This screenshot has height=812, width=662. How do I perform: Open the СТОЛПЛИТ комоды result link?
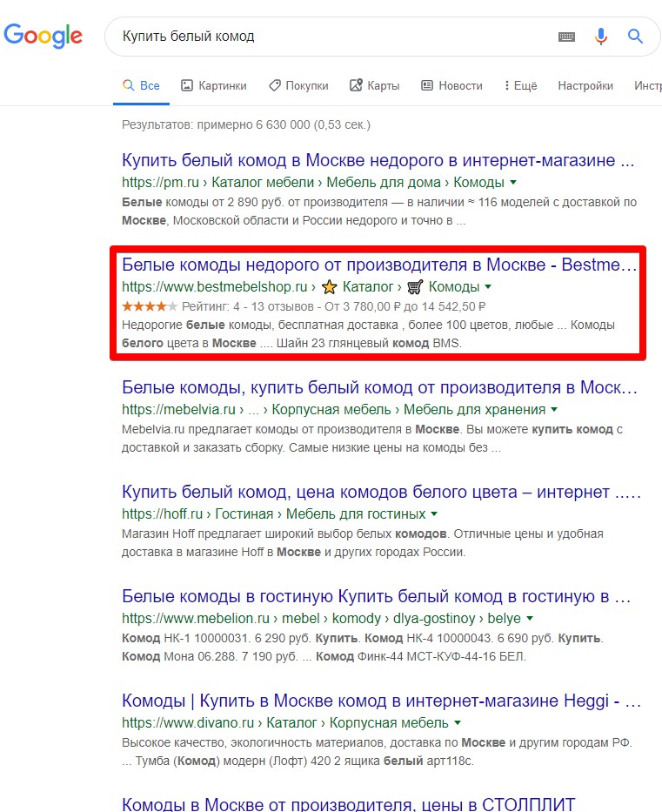(348, 803)
